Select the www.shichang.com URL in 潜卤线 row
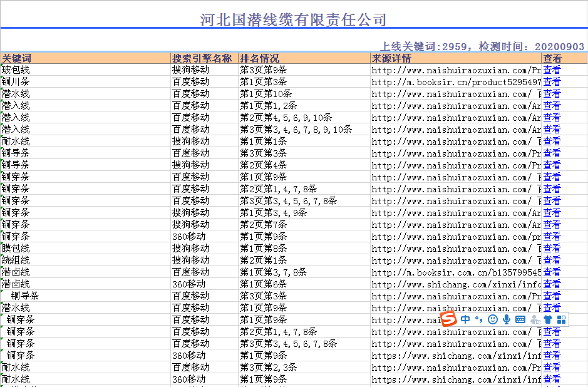 point(456,284)
